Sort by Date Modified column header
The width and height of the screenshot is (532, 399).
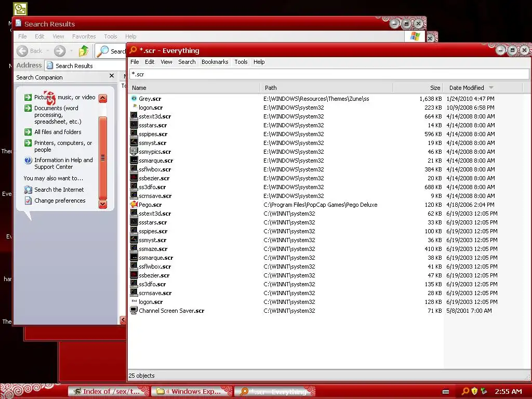(x=484, y=88)
